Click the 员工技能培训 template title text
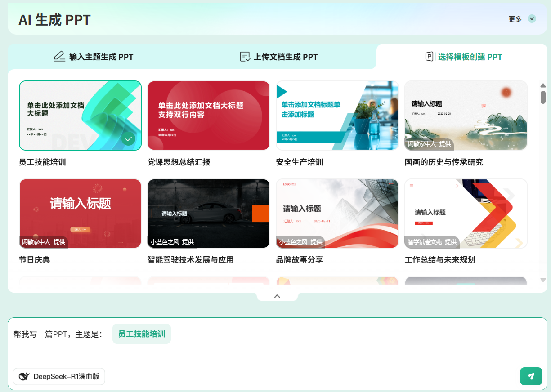This screenshot has width=551, height=392. point(42,162)
